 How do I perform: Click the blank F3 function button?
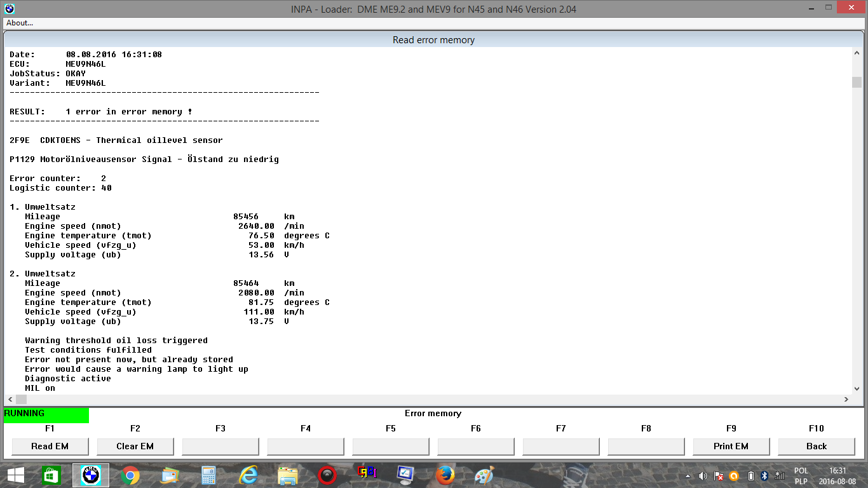(x=220, y=446)
